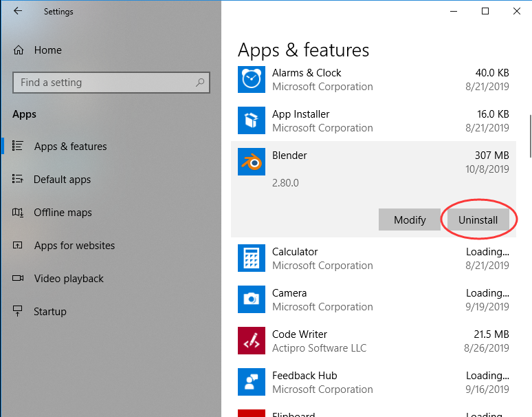Screen dimensions: 532x417
Task: Select the Apps & features list icon
Action: coord(18,146)
